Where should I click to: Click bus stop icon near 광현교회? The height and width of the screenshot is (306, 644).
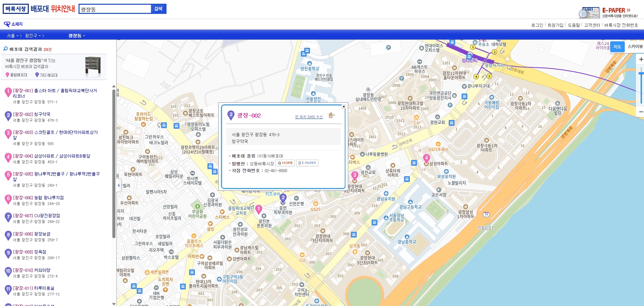(x=451, y=123)
